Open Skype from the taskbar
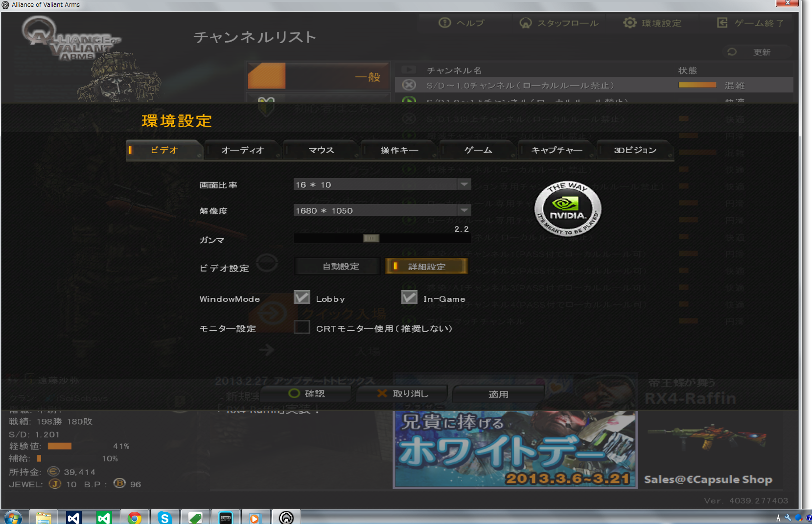 164,517
